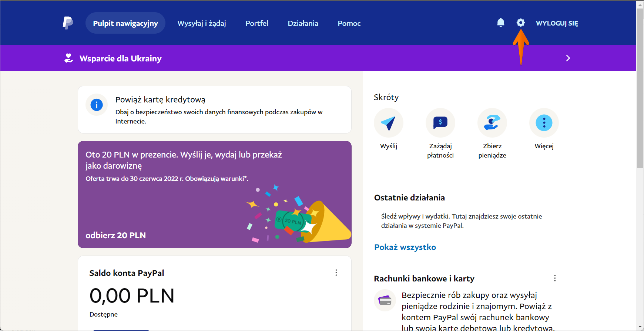The height and width of the screenshot is (331, 644).
Task: Click odbierz 20 PLN on the promo card
Action: coord(115,235)
